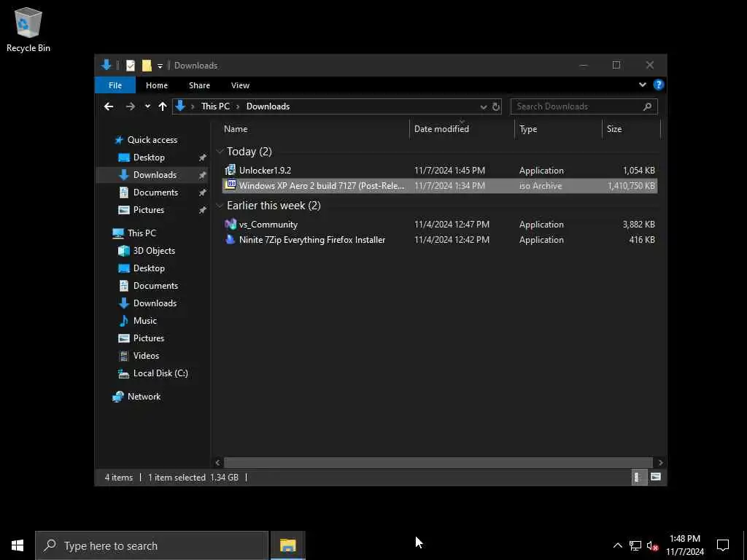Screen dimensions: 747x560
Task: Click This PC in the address path
Action: tap(215, 106)
